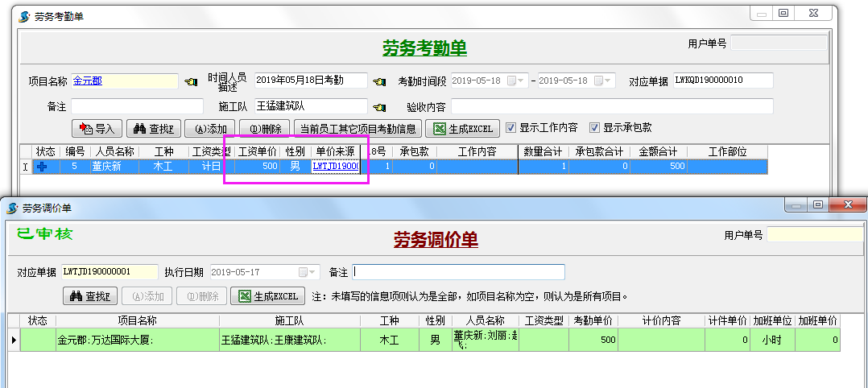This screenshot has width=868, height=388.
Task: Toggle the 显示工作内容 checkbox
Action: coord(510,127)
